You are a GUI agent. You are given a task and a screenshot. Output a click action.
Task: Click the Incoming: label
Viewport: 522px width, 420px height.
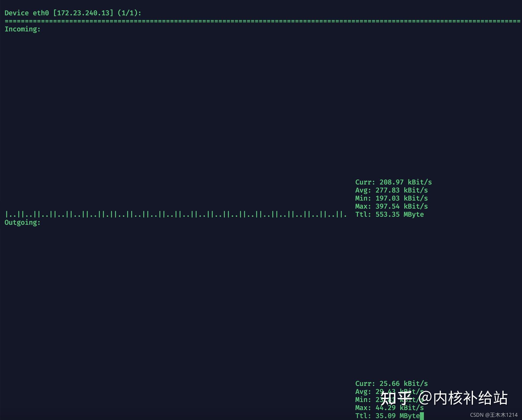point(23,29)
